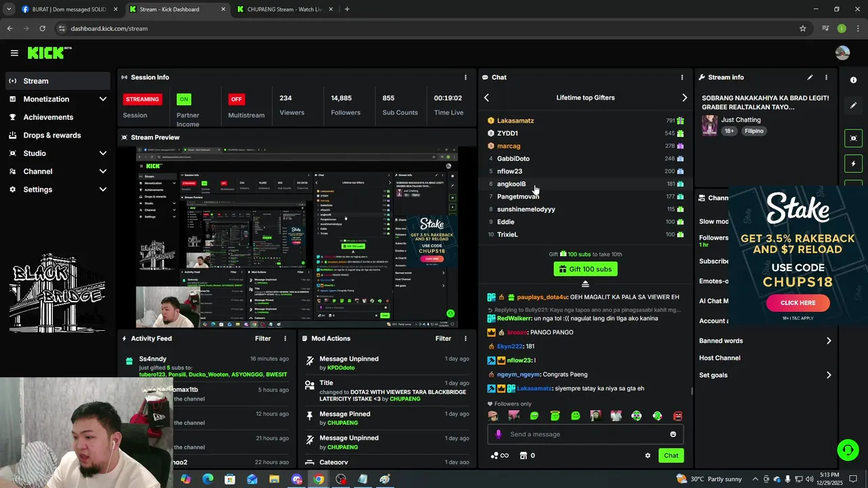Open Mod Actions three-dot options
Viewport: 868px width, 488px height.
click(465, 338)
